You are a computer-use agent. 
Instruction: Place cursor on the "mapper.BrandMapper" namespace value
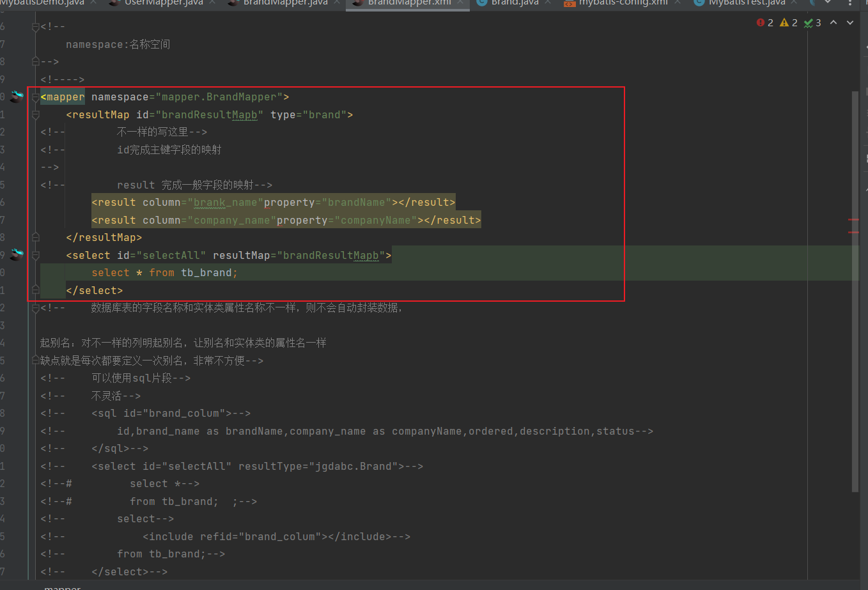[x=219, y=97]
